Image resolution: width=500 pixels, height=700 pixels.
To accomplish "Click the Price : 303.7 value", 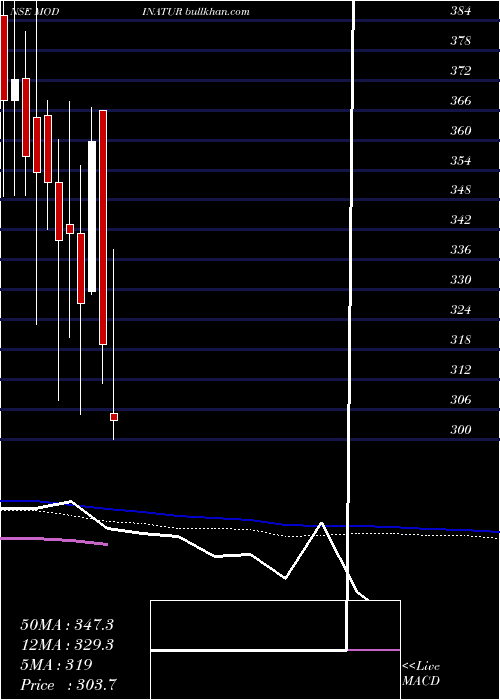I will [x=70, y=685].
